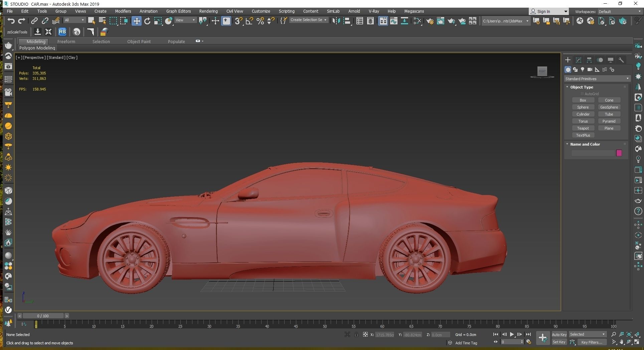Open the Modify panel tab icon

point(579,60)
